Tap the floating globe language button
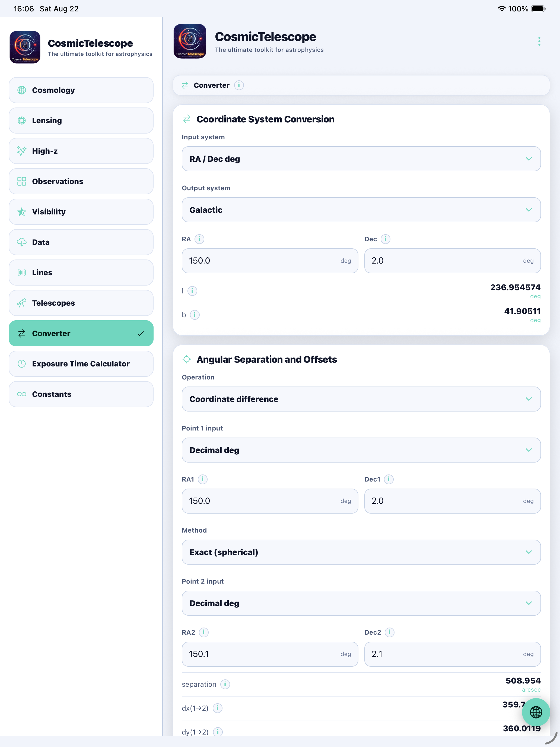 click(536, 712)
